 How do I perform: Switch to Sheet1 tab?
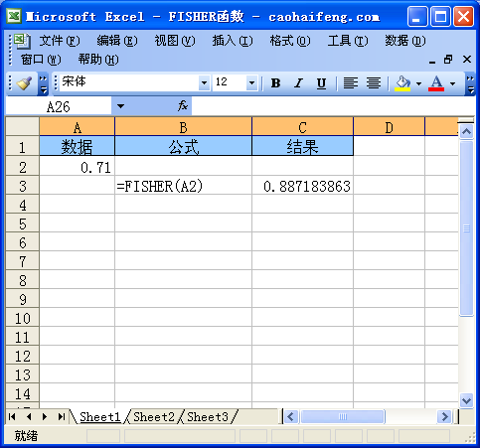(x=99, y=417)
